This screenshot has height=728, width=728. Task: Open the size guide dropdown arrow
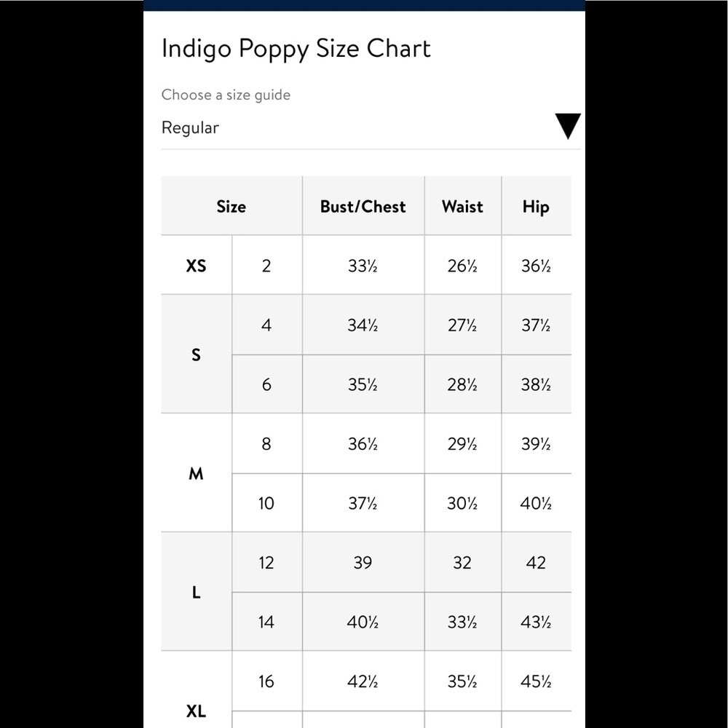click(568, 126)
